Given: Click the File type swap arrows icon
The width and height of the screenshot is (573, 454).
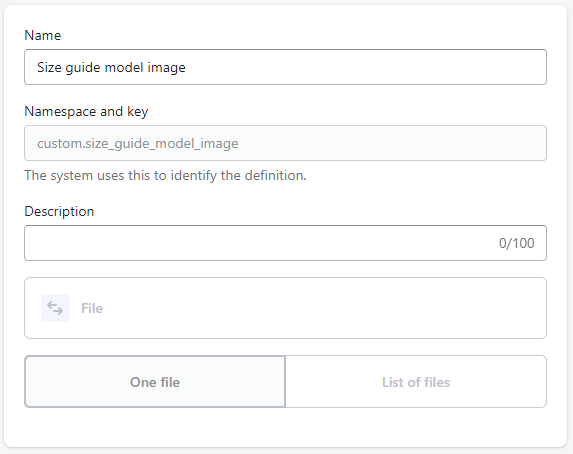Looking at the screenshot, I should [55, 308].
